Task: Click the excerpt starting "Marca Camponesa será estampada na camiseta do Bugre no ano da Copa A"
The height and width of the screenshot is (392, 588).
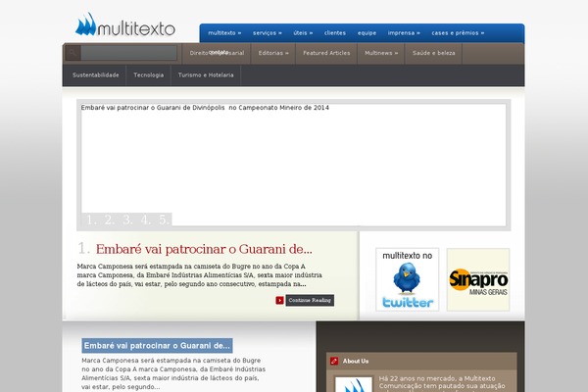Action: 200,275
